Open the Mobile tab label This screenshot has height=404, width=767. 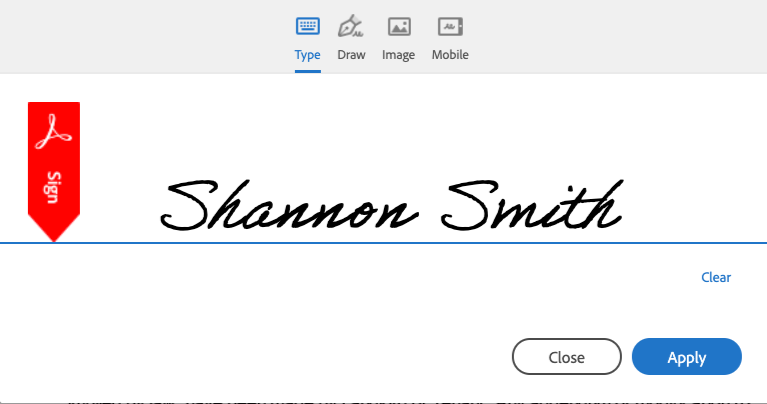(x=450, y=55)
